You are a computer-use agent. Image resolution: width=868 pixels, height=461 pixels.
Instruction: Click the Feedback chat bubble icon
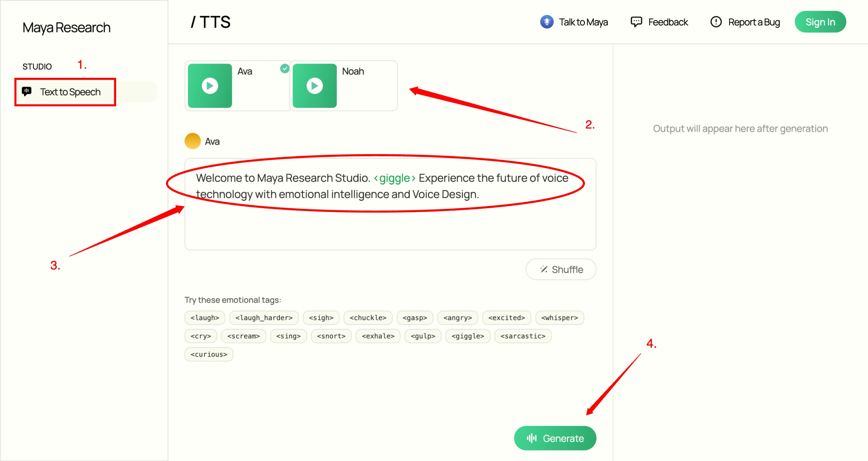636,22
